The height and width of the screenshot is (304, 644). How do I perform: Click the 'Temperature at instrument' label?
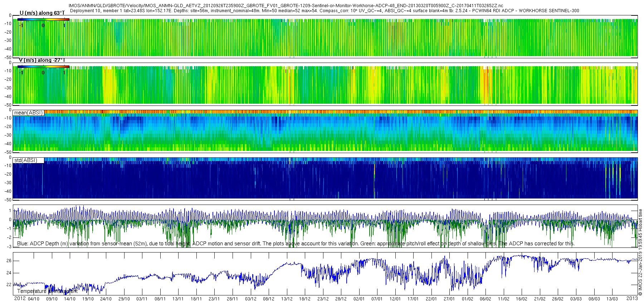point(47,291)
